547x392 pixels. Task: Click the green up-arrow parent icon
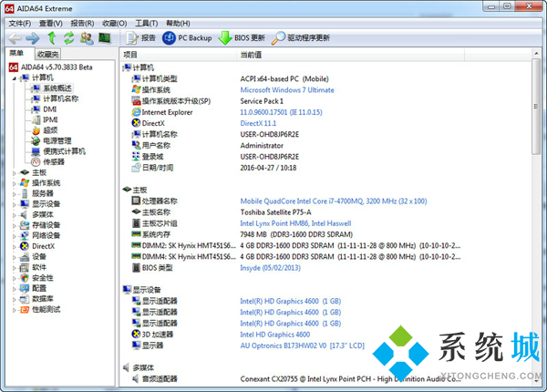pos(52,37)
